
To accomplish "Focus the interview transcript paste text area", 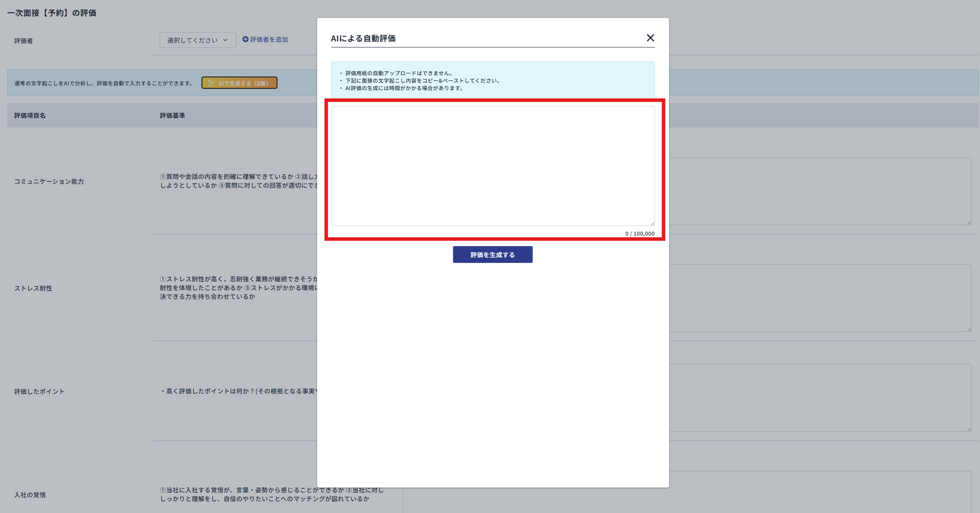I will coord(493,166).
